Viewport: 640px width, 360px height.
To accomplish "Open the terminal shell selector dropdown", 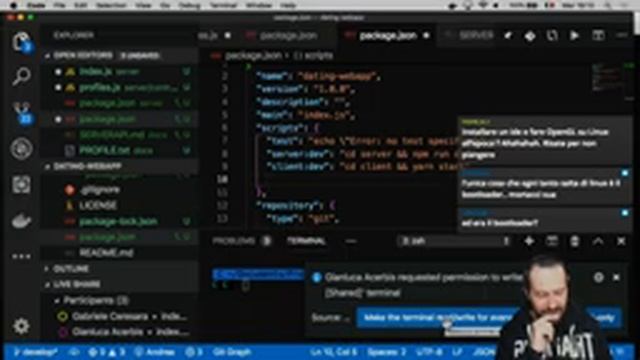I will click(x=455, y=241).
